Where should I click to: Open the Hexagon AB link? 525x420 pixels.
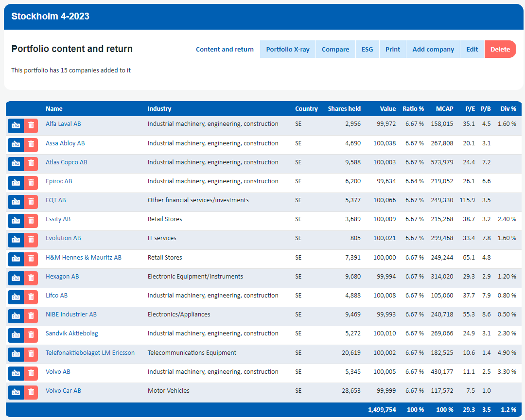(x=62, y=277)
